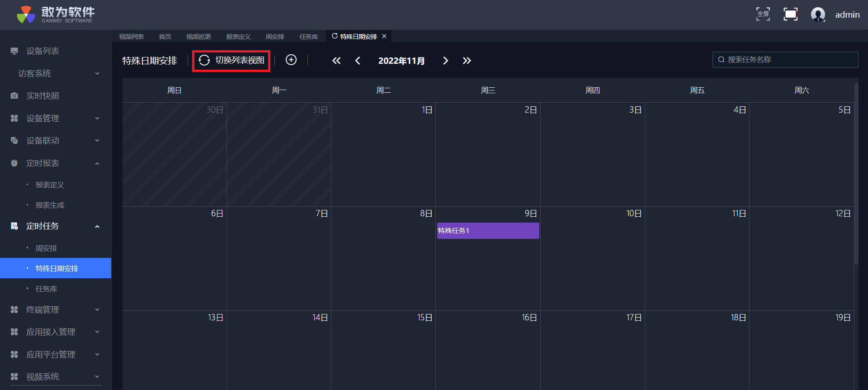
Task: Advance to next month arrow
Action: [445, 61]
